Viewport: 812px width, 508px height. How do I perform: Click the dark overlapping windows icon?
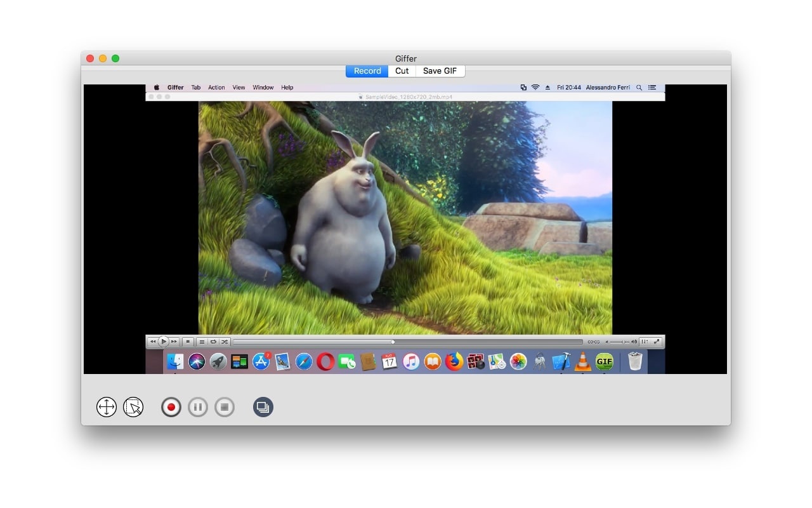coord(263,407)
